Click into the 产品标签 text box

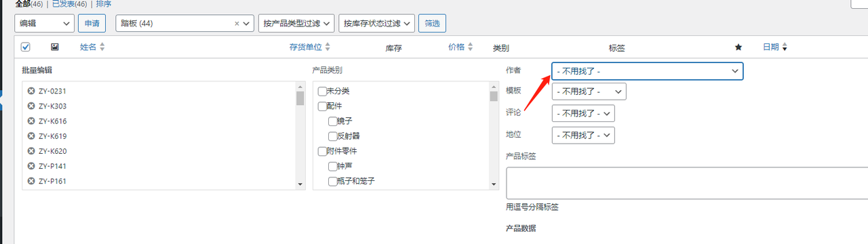(x=687, y=183)
